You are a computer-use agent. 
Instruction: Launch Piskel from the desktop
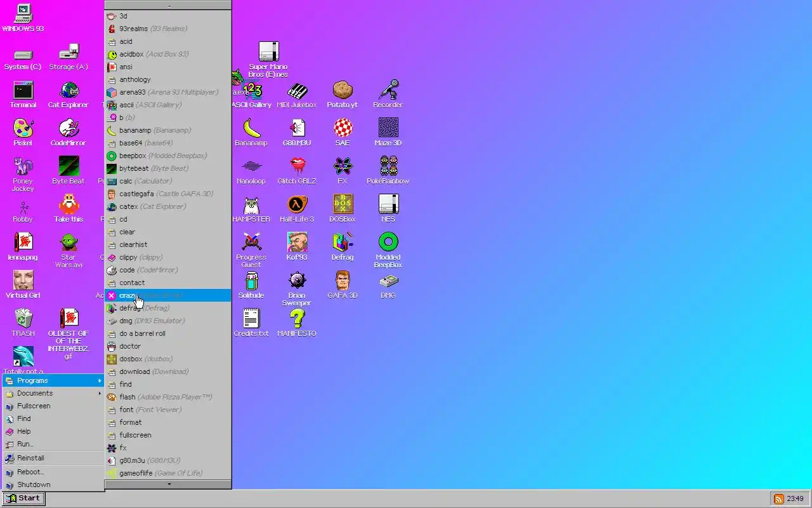coord(23,133)
